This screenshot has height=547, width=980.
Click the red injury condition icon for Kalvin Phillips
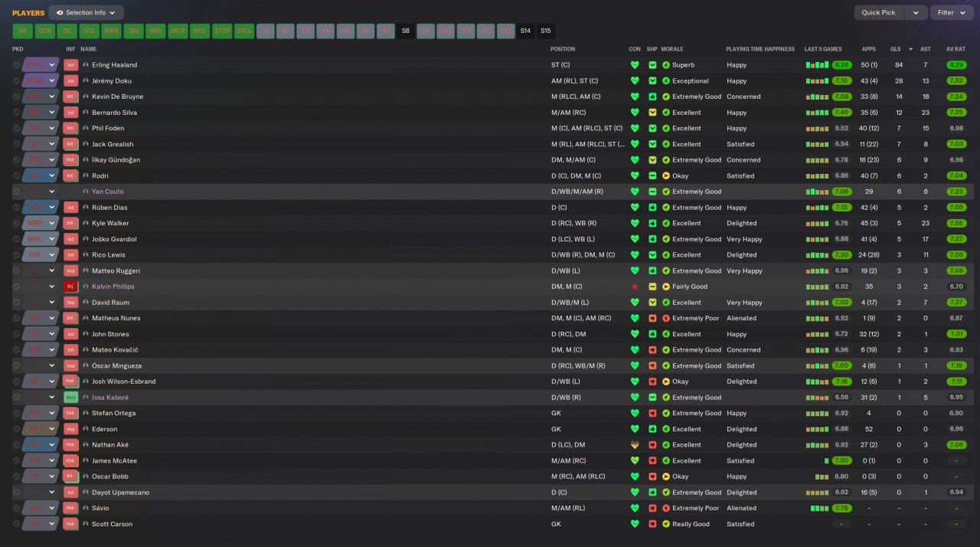(635, 287)
